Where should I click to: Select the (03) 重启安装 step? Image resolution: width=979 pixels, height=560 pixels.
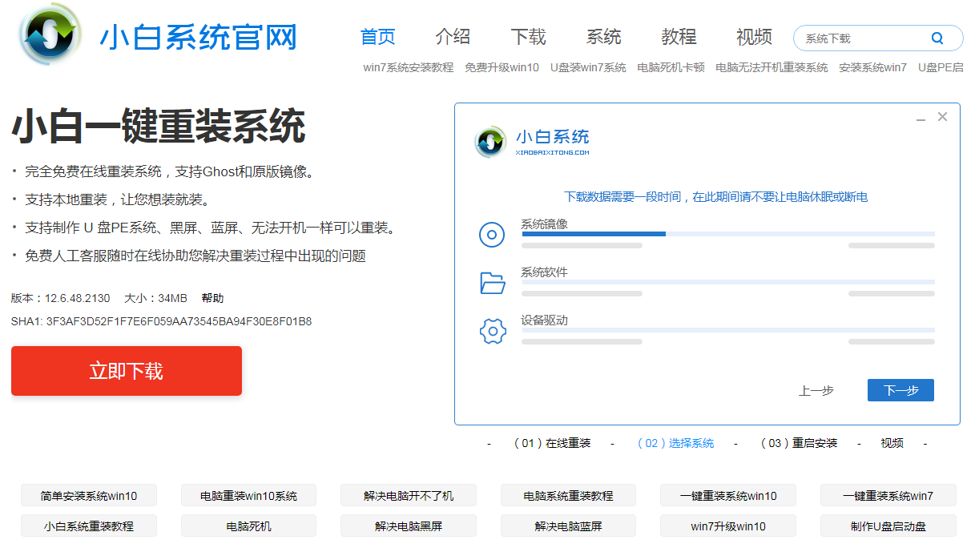pos(799,443)
